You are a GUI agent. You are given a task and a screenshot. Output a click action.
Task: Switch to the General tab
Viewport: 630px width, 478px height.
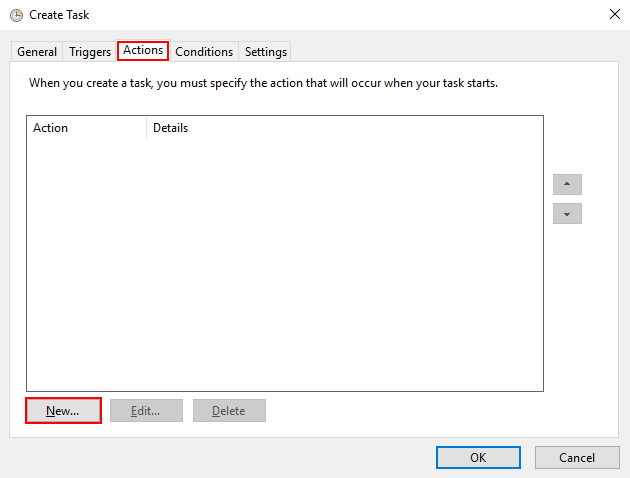pyautogui.click(x=37, y=52)
